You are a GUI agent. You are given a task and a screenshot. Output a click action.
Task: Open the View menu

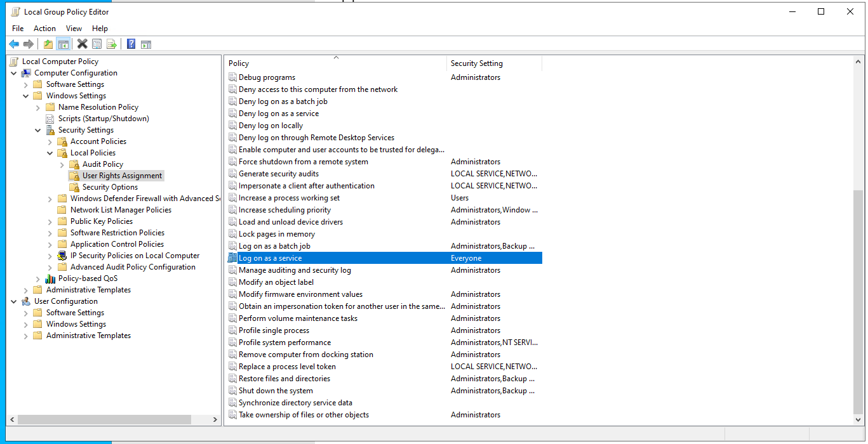point(74,29)
